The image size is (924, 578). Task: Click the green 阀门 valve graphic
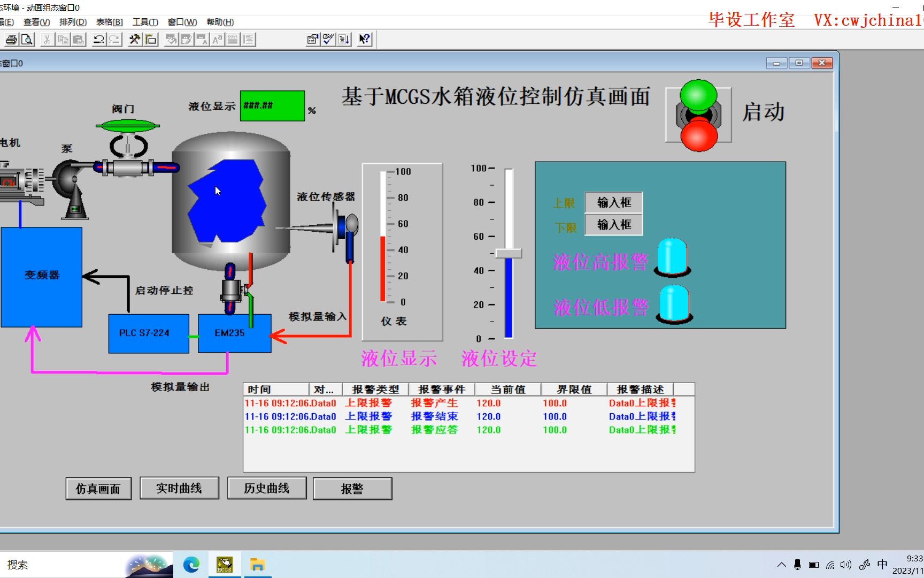point(128,126)
